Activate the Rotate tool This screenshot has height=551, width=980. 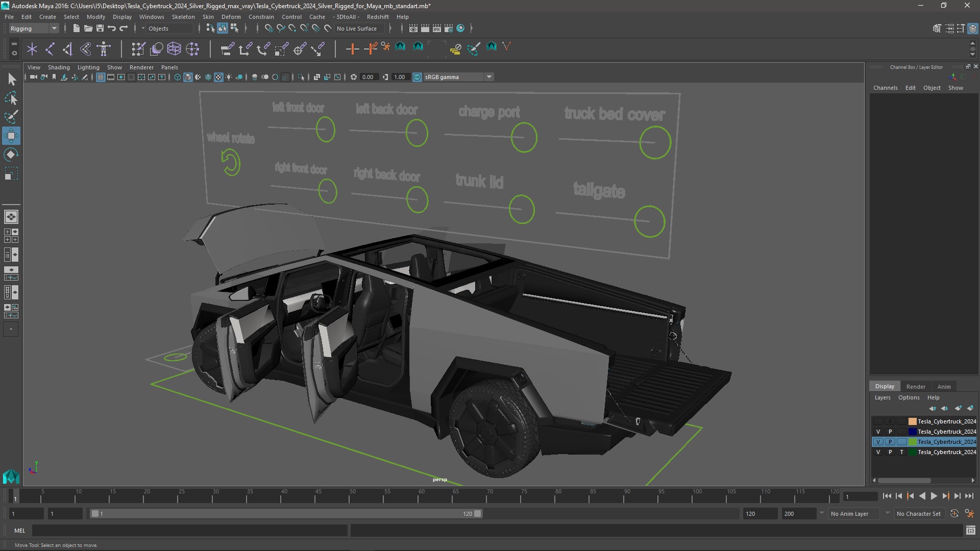point(11,155)
